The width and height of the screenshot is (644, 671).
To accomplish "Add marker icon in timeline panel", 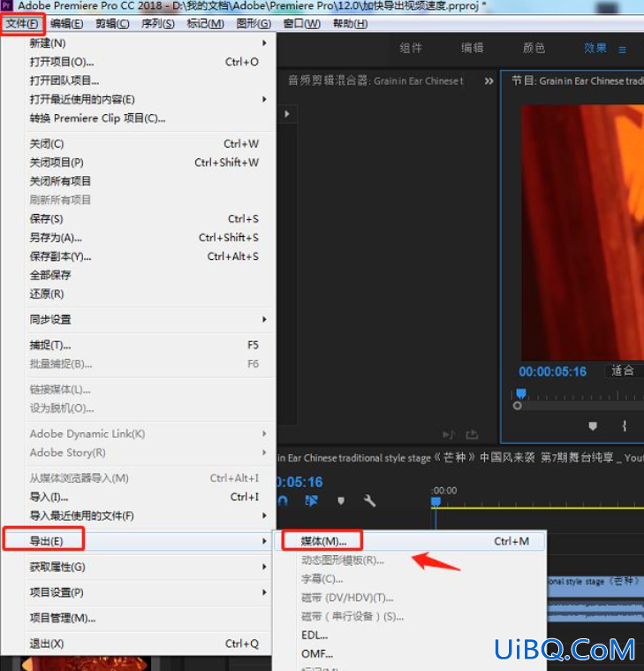I will [x=341, y=500].
